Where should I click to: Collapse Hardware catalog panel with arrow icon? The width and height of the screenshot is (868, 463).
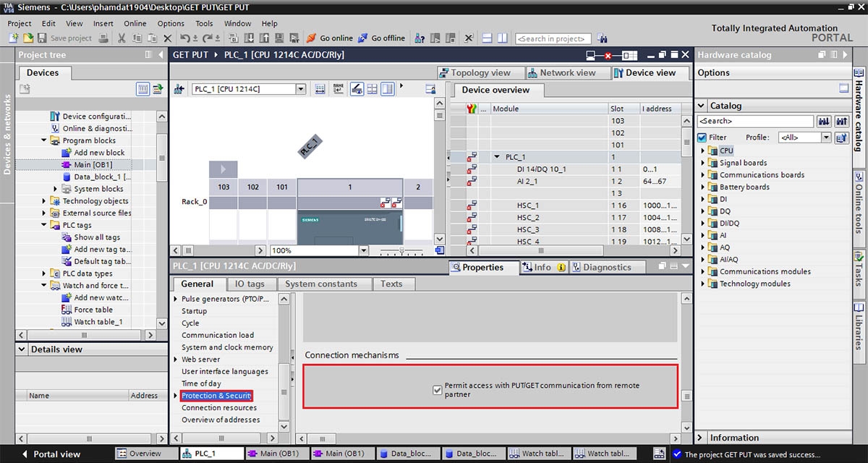click(845, 55)
